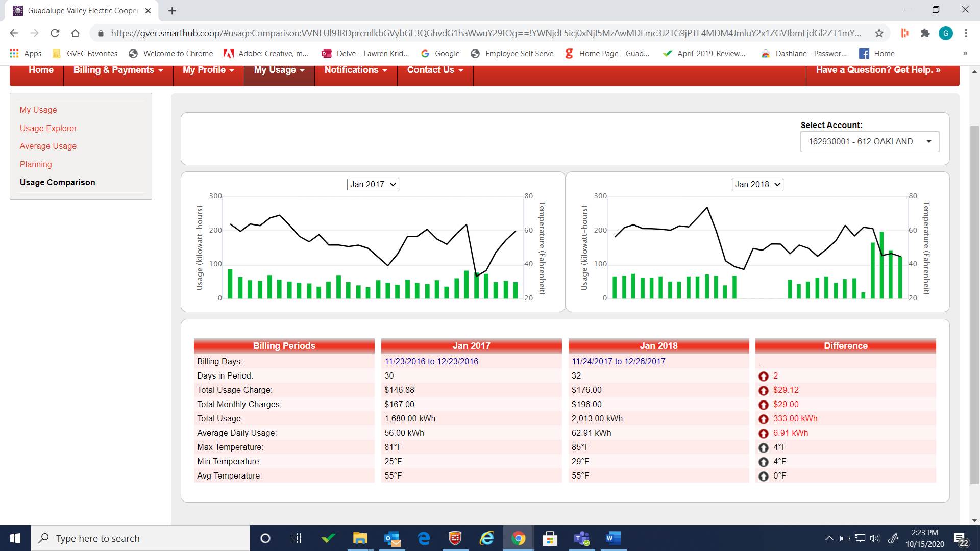
Task: Open the Planning sidebar link
Action: click(36, 164)
